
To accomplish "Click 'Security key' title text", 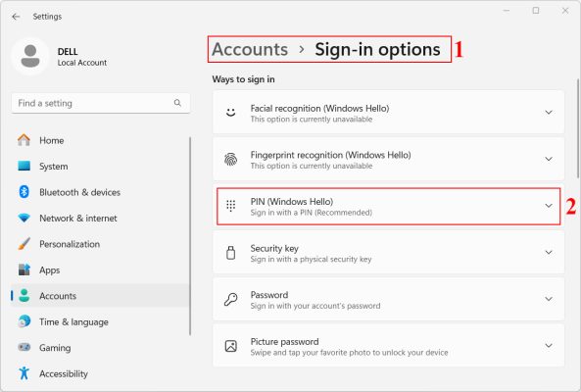I will pos(274,248).
